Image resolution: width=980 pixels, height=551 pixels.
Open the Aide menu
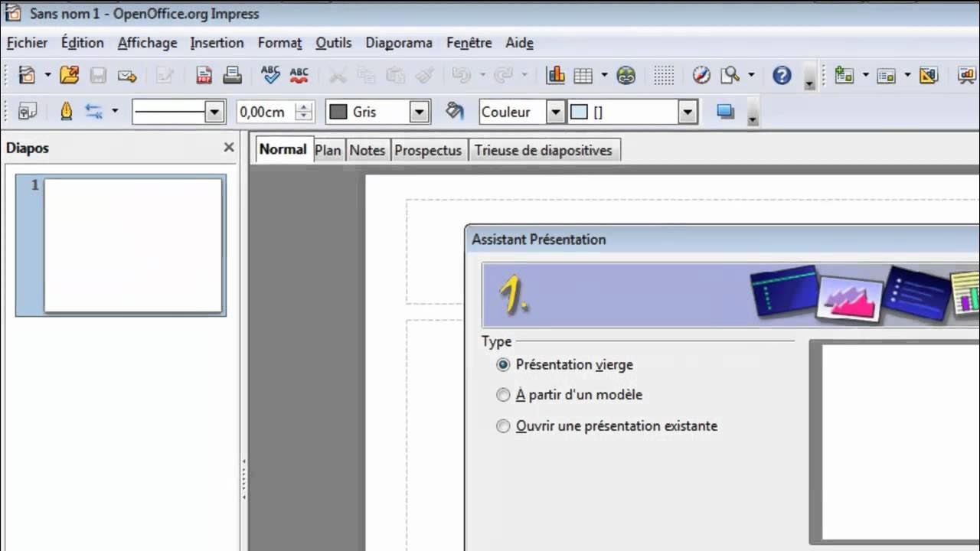pyautogui.click(x=519, y=43)
